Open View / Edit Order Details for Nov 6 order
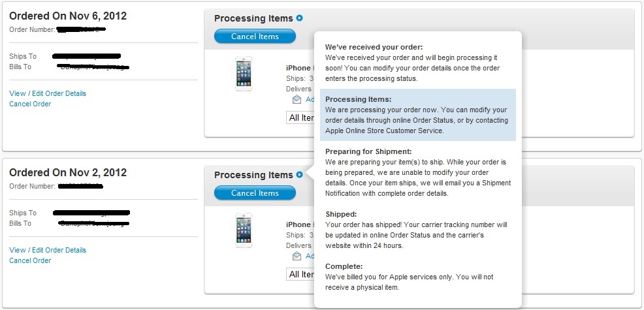The width and height of the screenshot is (644, 310). point(48,93)
